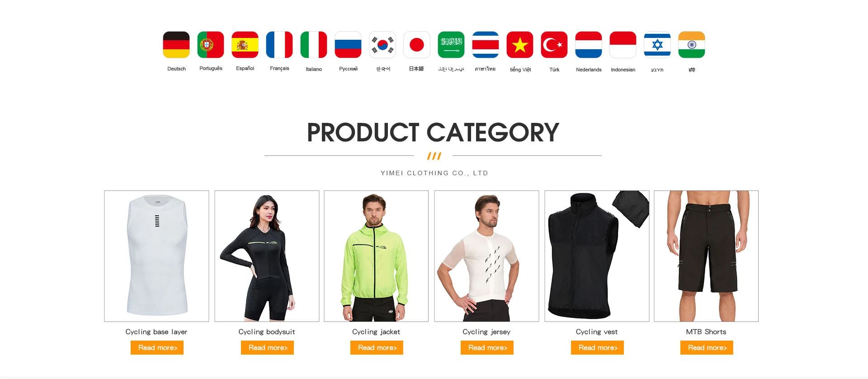Screen dimensions: 868x379
Task: Pick the Nederlands flag icon
Action: point(589,45)
